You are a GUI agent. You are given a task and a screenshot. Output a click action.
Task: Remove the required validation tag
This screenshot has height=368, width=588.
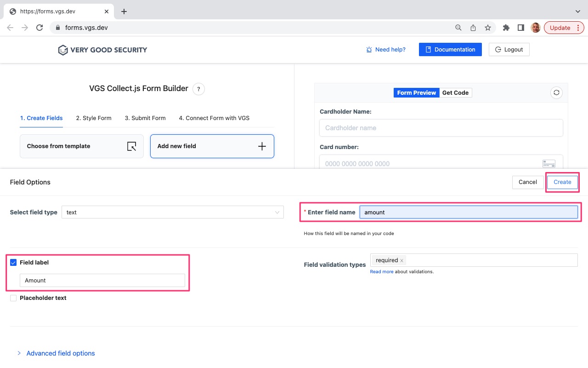pos(401,260)
